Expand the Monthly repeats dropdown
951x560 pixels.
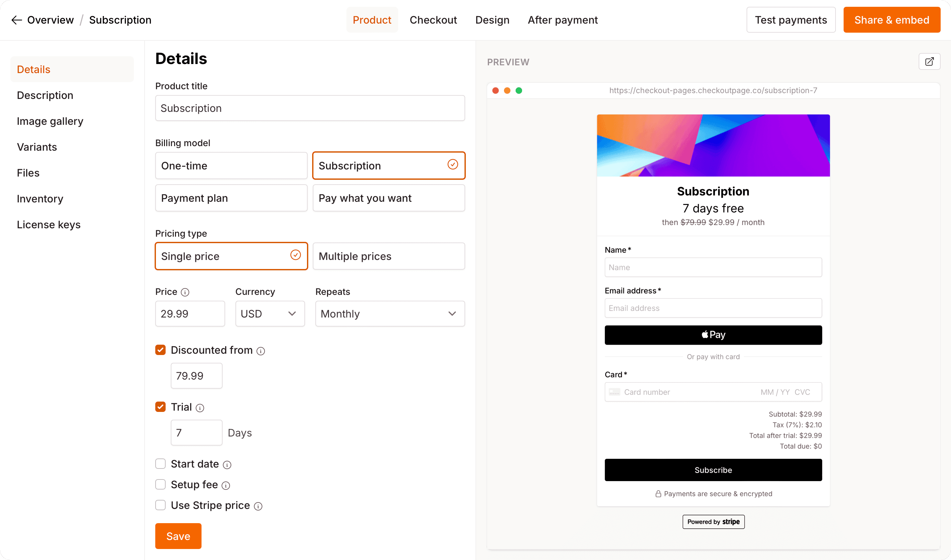(389, 314)
